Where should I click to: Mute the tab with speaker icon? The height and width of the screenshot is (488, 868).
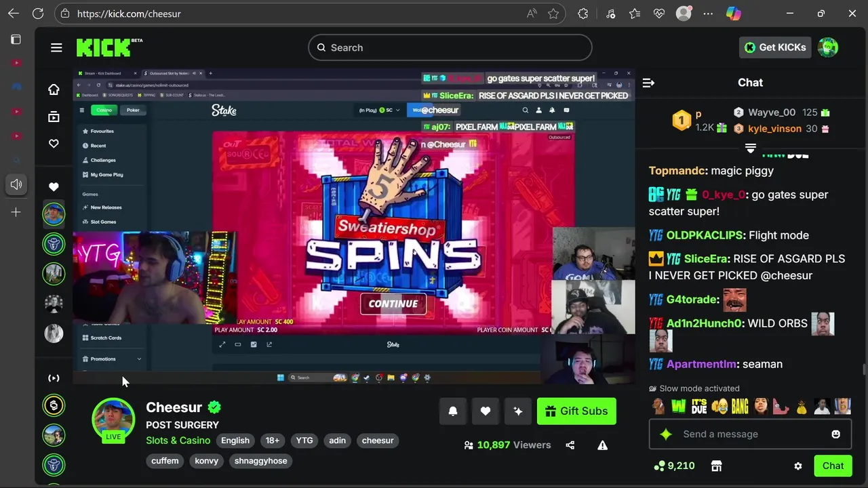[x=16, y=184]
